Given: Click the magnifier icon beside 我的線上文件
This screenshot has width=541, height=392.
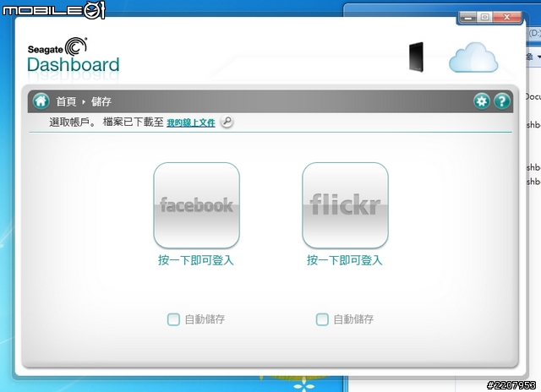Looking at the screenshot, I should click(x=227, y=122).
